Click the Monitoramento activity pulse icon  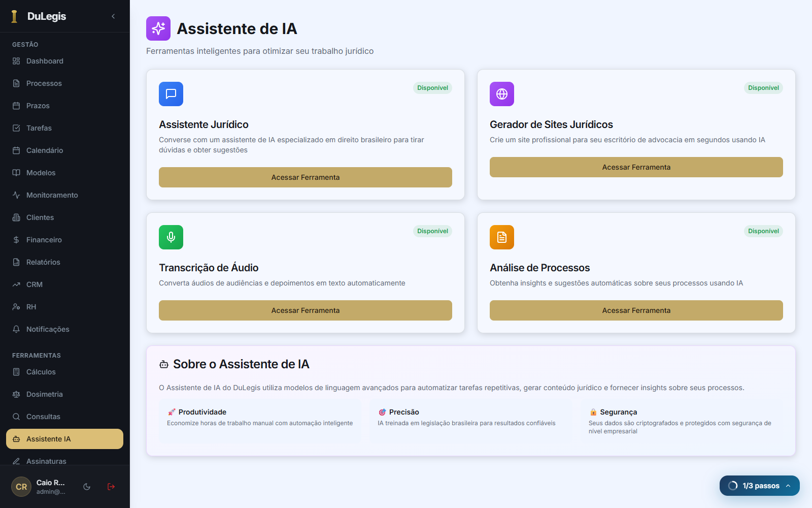(16, 195)
